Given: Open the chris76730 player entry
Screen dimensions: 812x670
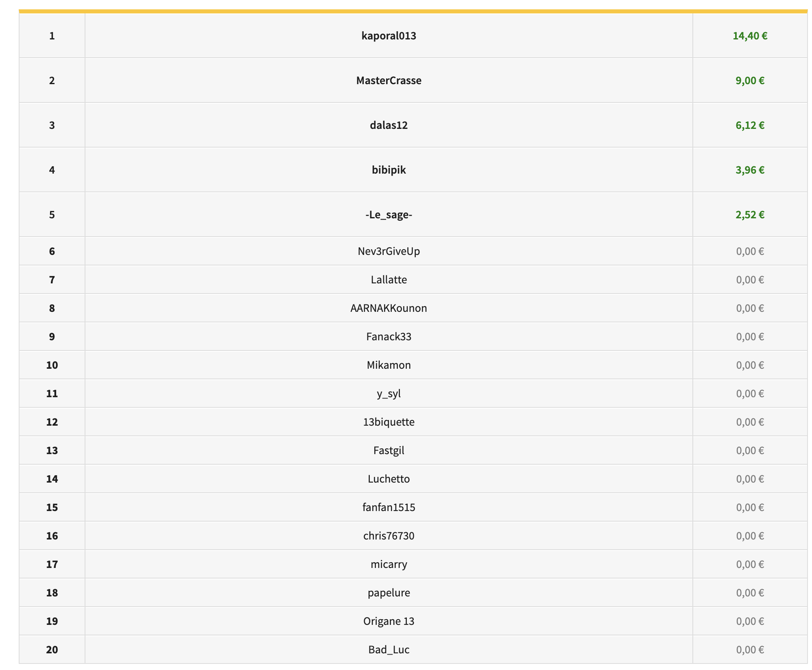Looking at the screenshot, I should click(389, 536).
